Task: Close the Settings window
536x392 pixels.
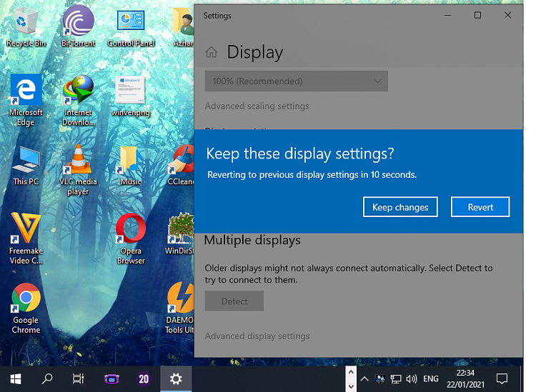Action: (507, 16)
